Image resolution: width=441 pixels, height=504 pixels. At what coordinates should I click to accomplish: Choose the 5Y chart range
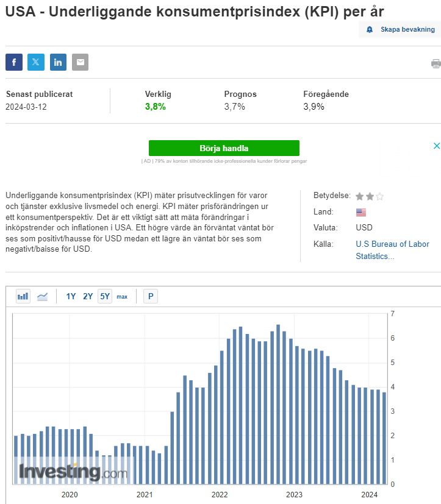[105, 297]
